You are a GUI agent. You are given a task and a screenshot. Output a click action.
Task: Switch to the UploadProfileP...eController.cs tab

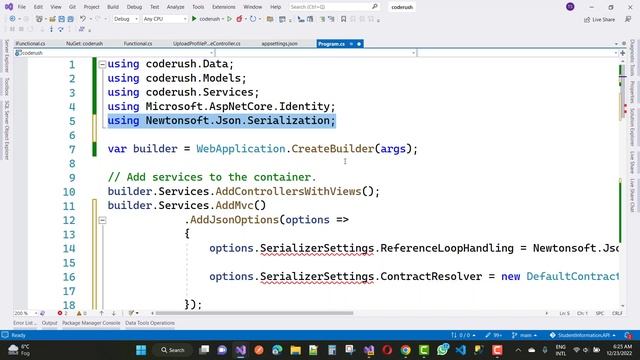[x=207, y=44]
